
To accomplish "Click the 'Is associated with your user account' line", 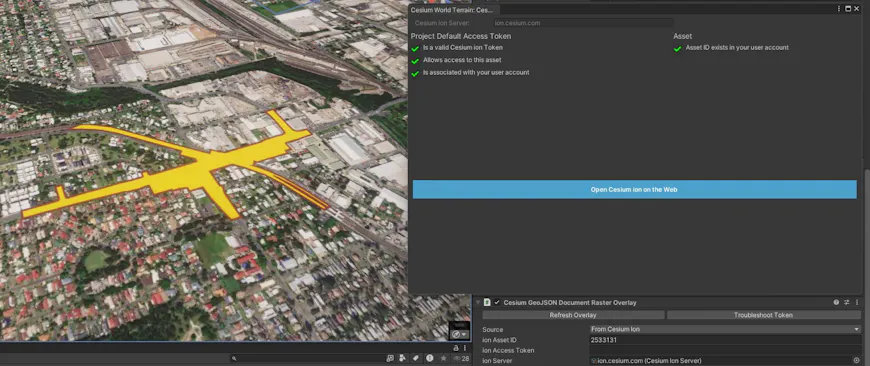I will (x=476, y=73).
